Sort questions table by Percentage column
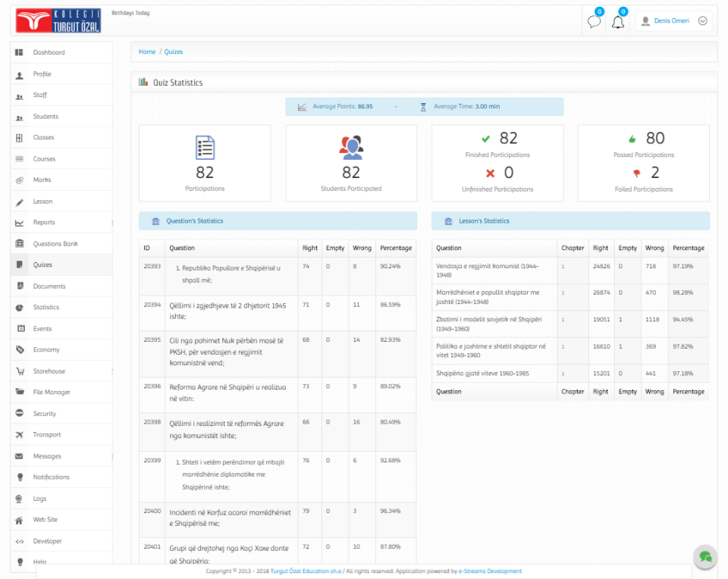Screen dimensions: 728x579 tap(396, 248)
